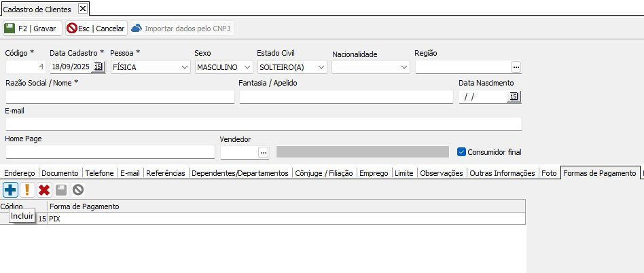Image resolution: width=644 pixels, height=273 pixels.
Task: Click the Esc | Cancelar button
Action: (96, 29)
